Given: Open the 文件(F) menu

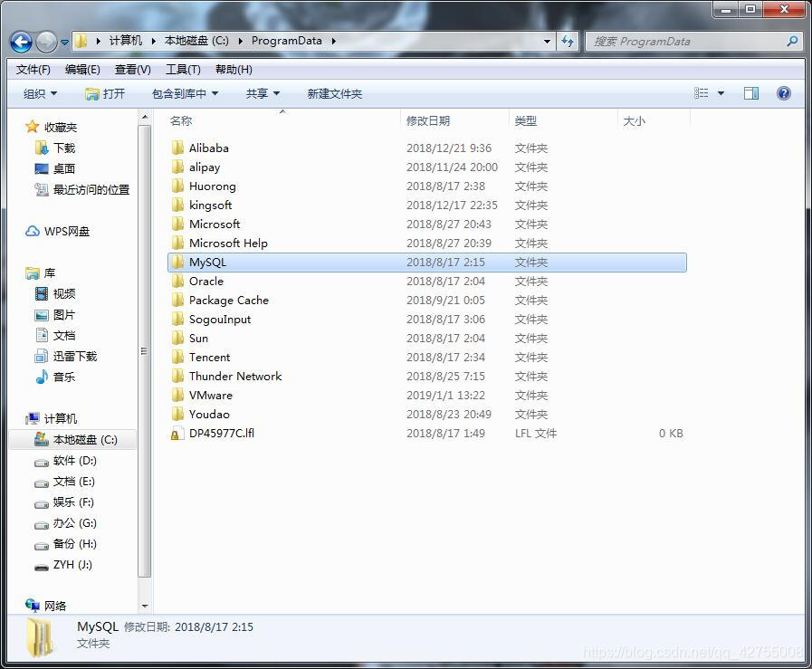Looking at the screenshot, I should pyautogui.click(x=33, y=70).
